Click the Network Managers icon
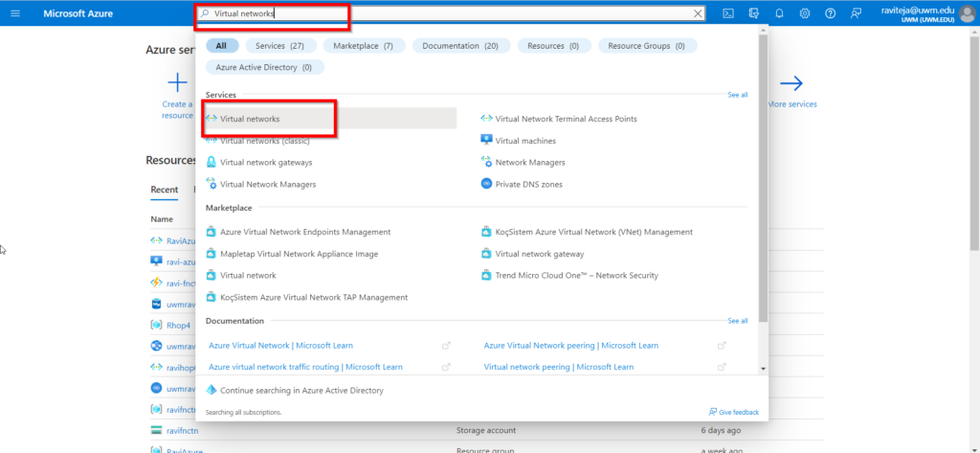The image size is (980, 453). coord(486,162)
